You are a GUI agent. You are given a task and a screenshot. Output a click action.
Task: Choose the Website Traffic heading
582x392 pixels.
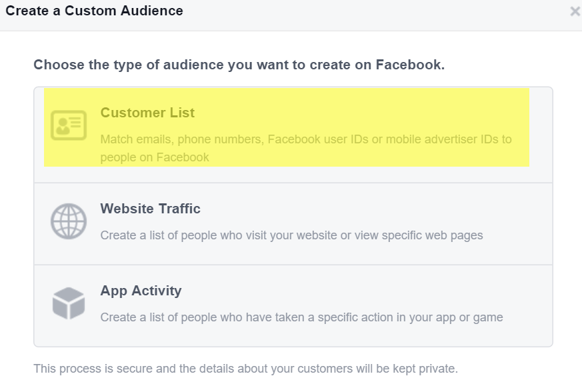pyautogui.click(x=150, y=209)
